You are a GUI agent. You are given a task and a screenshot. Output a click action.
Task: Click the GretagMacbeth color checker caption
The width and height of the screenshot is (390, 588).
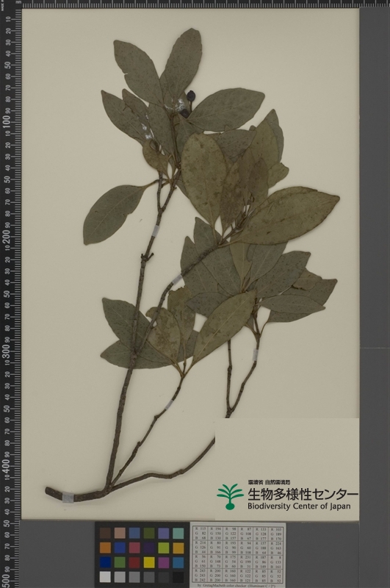tap(239, 585)
